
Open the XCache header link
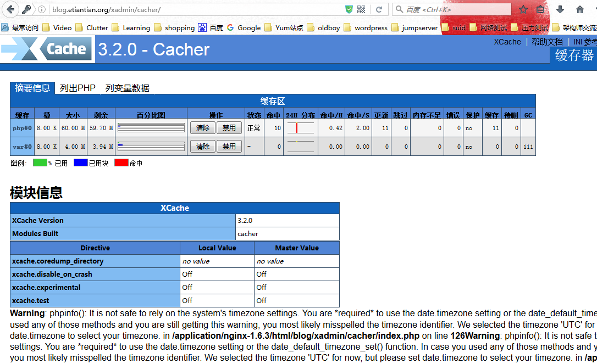click(507, 42)
